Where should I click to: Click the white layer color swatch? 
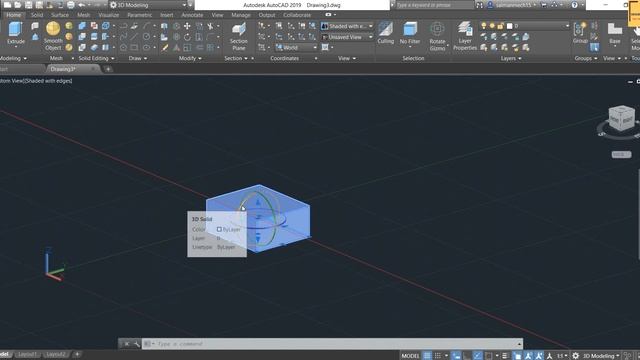[509, 26]
